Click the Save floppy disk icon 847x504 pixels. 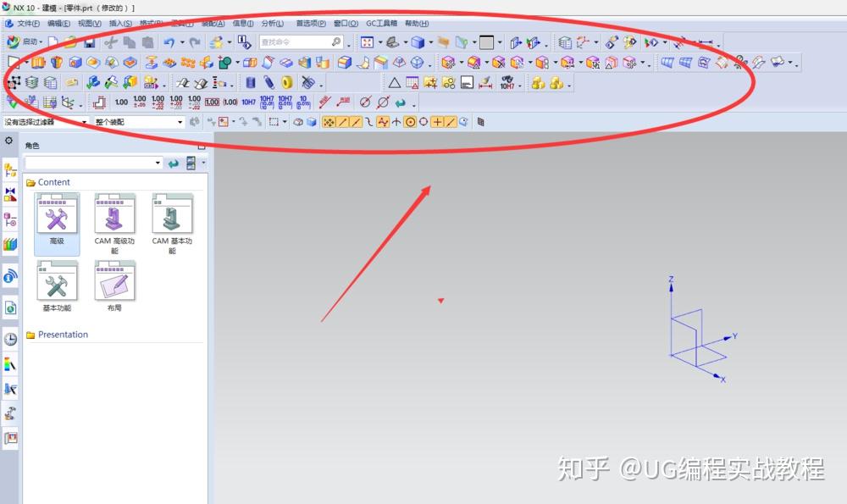(x=89, y=42)
